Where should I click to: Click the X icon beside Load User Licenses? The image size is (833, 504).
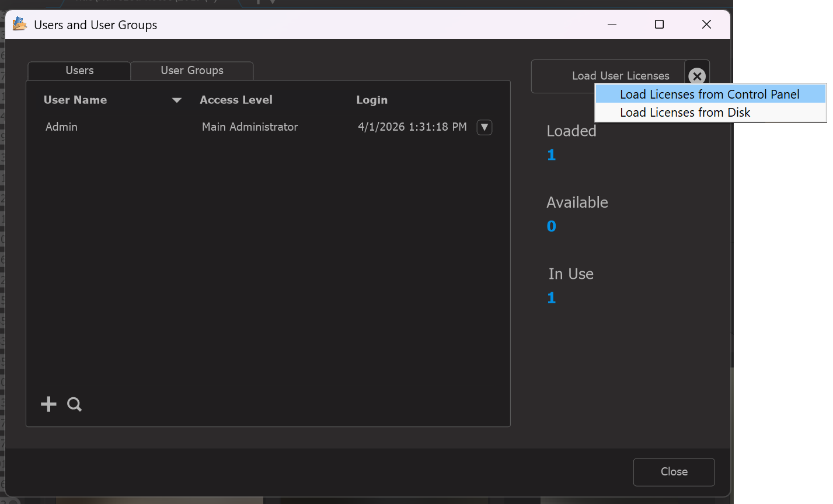pyautogui.click(x=697, y=76)
